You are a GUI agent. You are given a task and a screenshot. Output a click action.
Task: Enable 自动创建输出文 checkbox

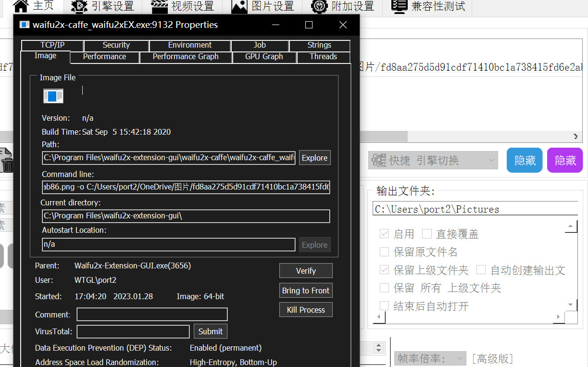[481, 270]
